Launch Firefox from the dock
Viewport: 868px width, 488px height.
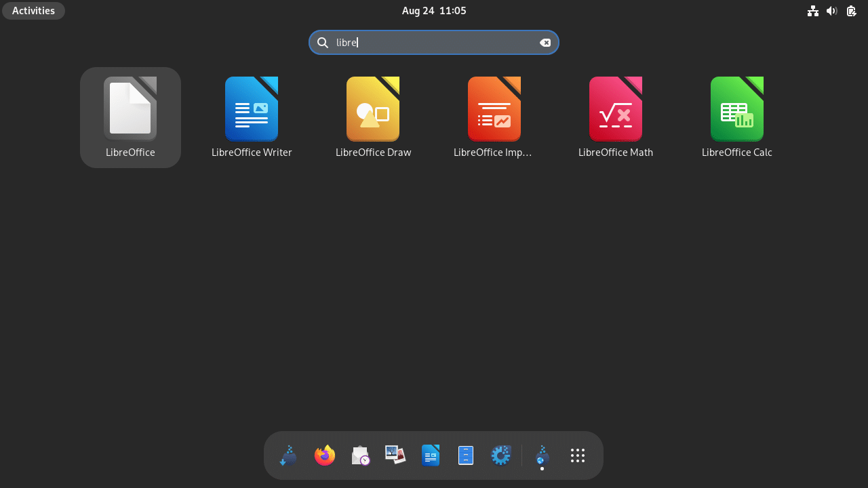pyautogui.click(x=324, y=455)
